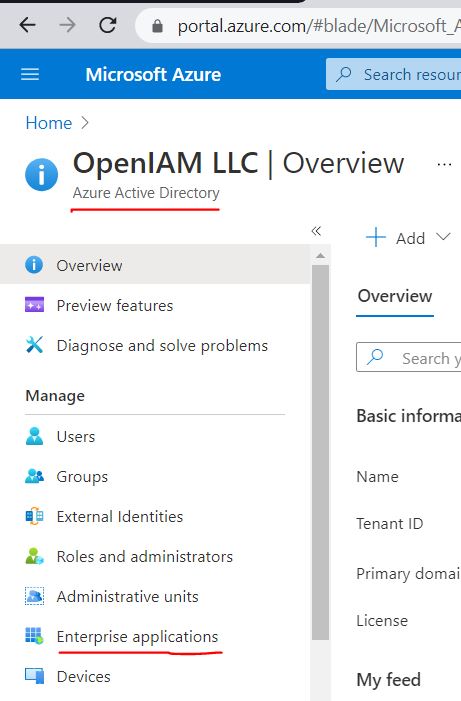Click the Basic information heading
The width and height of the screenshot is (461, 701).
(x=408, y=416)
